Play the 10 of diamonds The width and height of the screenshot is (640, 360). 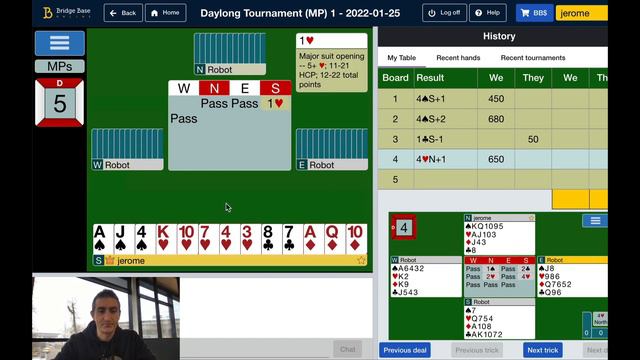tap(356, 239)
